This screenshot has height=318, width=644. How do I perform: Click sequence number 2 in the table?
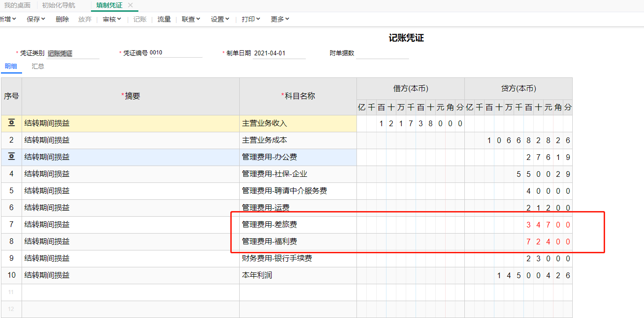point(12,140)
